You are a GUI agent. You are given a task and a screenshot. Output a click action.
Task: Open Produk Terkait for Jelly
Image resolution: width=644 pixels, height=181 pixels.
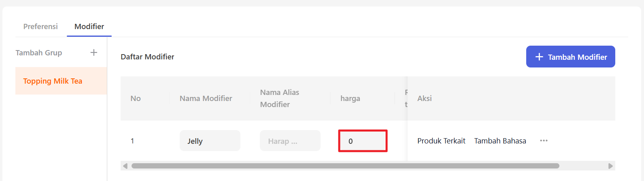[x=441, y=141]
